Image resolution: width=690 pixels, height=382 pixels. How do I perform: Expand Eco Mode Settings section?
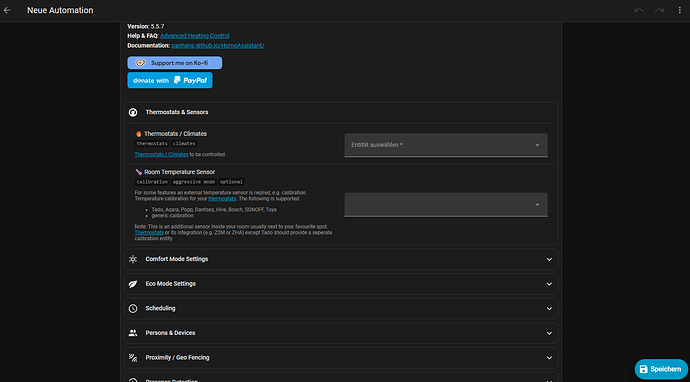pyautogui.click(x=341, y=284)
